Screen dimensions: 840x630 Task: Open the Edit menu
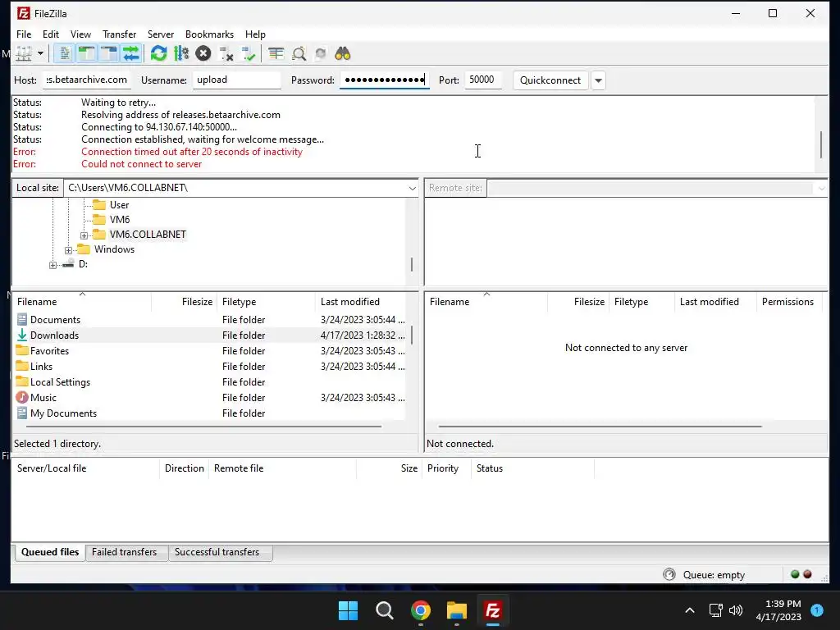(x=51, y=34)
